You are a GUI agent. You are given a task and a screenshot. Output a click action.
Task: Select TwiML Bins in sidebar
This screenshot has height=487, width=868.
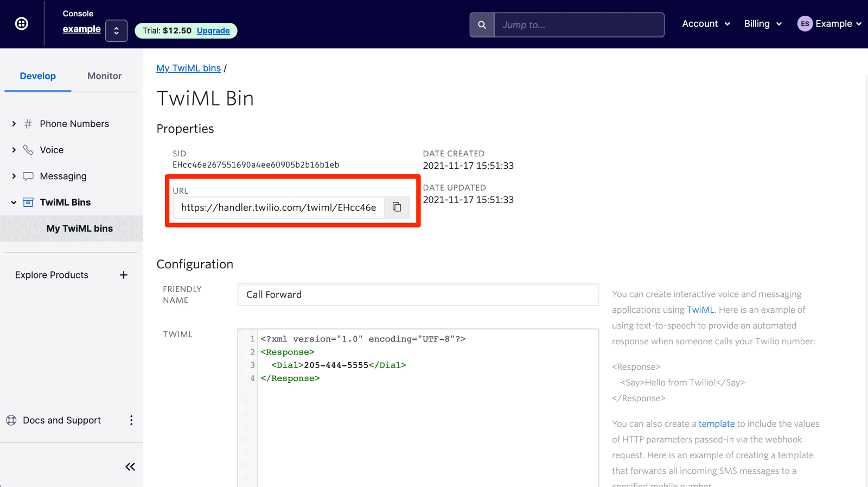point(65,202)
